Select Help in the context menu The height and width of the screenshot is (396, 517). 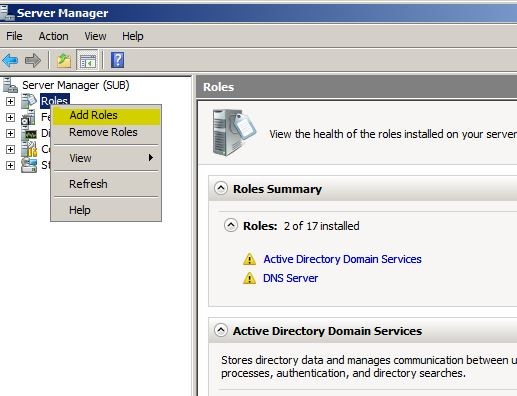[x=106, y=210]
